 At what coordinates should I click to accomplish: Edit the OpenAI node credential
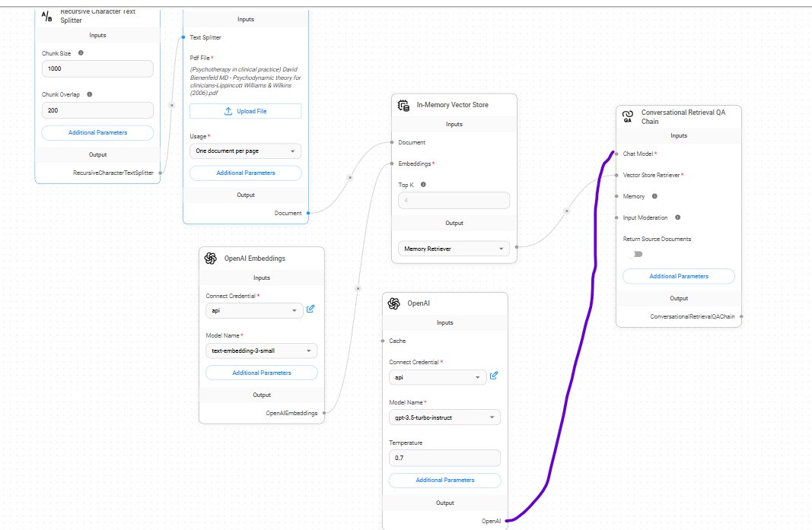click(x=494, y=376)
